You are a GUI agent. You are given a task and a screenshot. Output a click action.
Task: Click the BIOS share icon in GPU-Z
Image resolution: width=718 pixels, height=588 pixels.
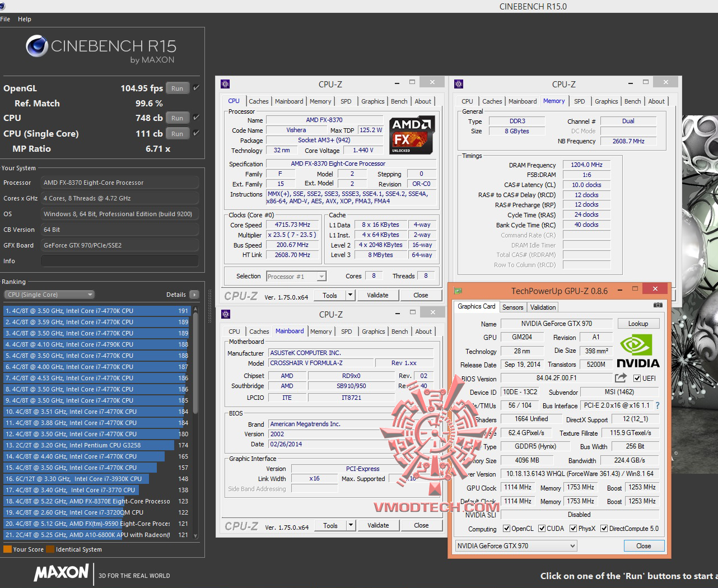point(621,378)
